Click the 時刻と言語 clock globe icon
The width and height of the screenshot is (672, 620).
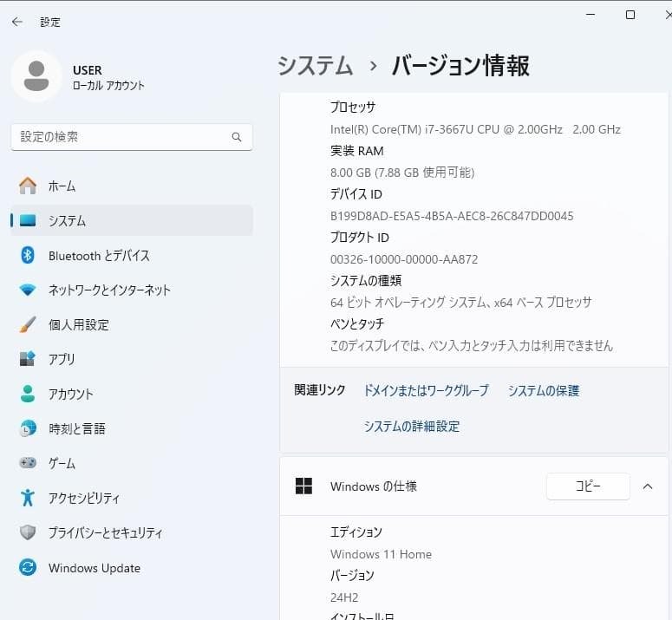pos(28,428)
